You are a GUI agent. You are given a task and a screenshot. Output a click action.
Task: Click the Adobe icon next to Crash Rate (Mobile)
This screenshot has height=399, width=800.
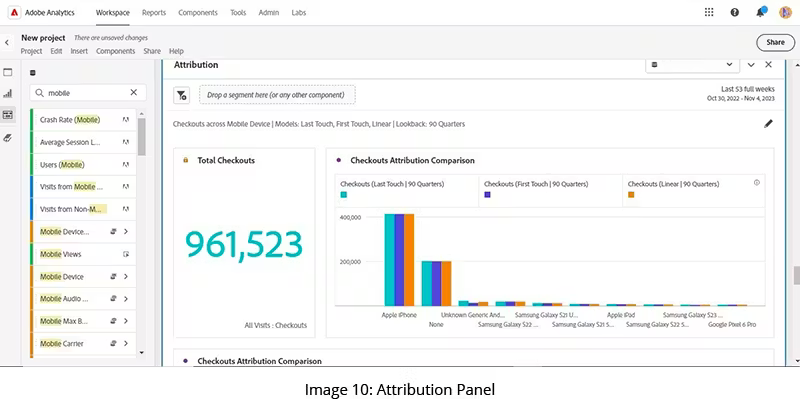126,120
